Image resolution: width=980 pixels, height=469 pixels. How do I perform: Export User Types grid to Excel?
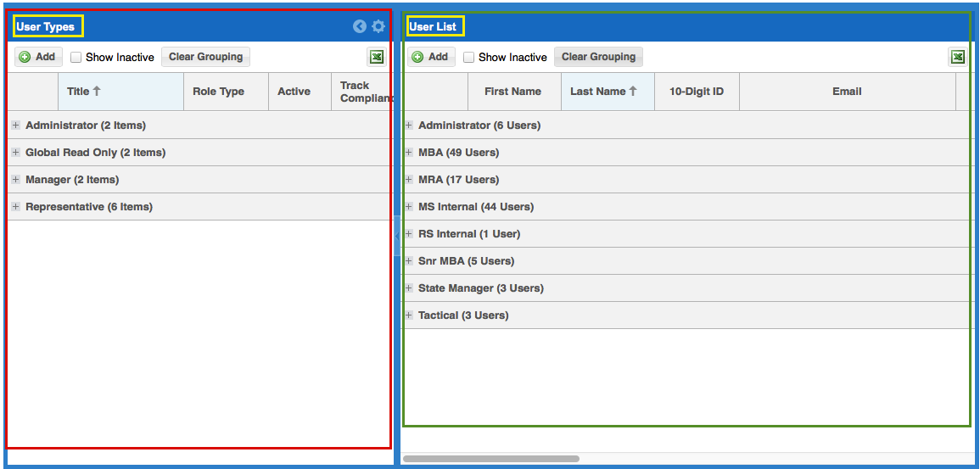(x=376, y=57)
